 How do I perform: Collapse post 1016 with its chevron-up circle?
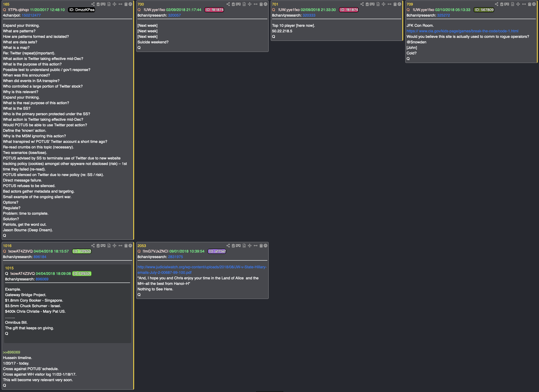[x=130, y=246]
